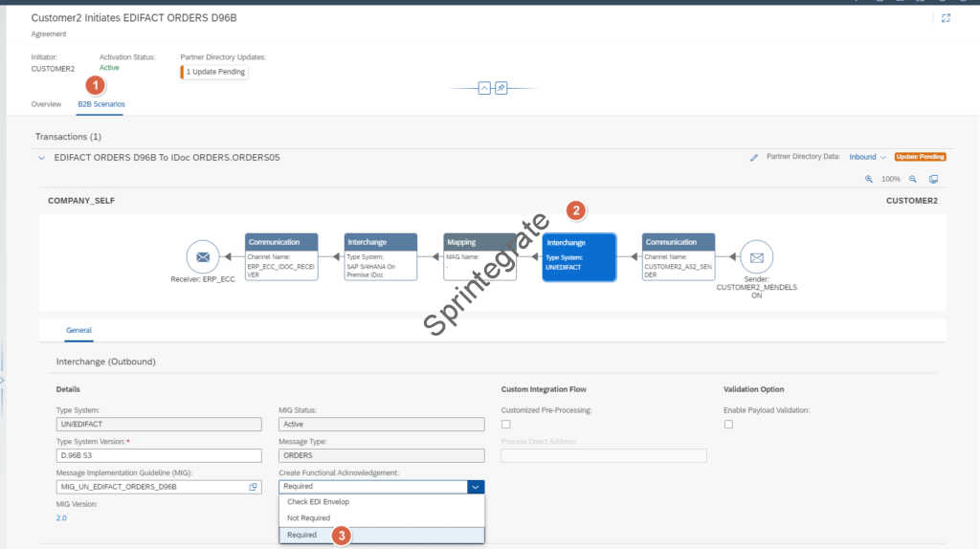980x549 pixels.
Task: Click the Type System Version input field
Action: (159, 455)
